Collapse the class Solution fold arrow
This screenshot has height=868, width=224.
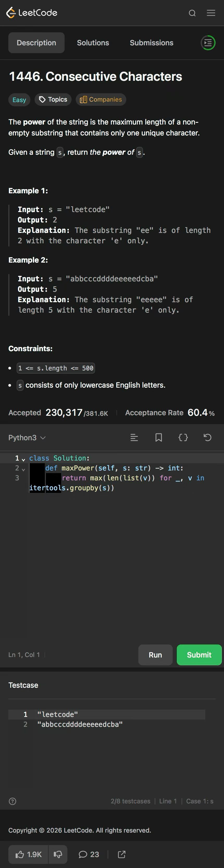point(23,459)
